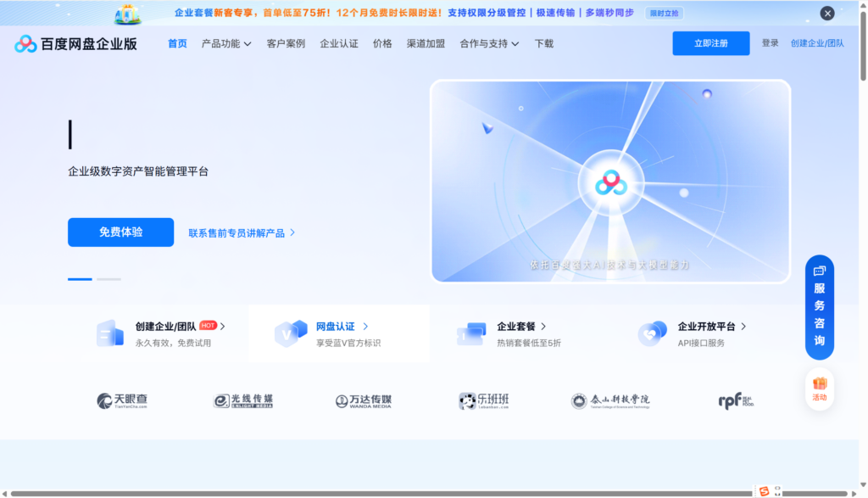868x498 pixels.
Task: Click the 服务咨询 floating service icon
Action: [x=817, y=305]
